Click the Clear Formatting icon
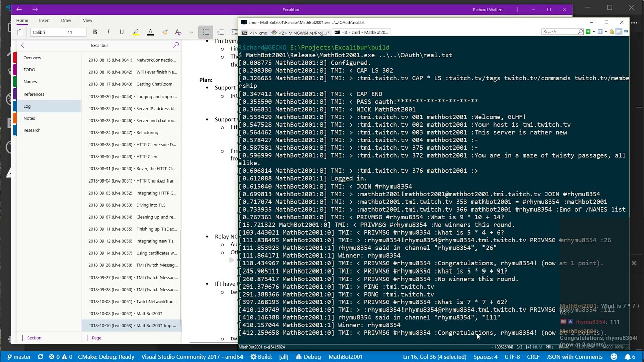Screen dimensions: 644x362 (178, 32)
